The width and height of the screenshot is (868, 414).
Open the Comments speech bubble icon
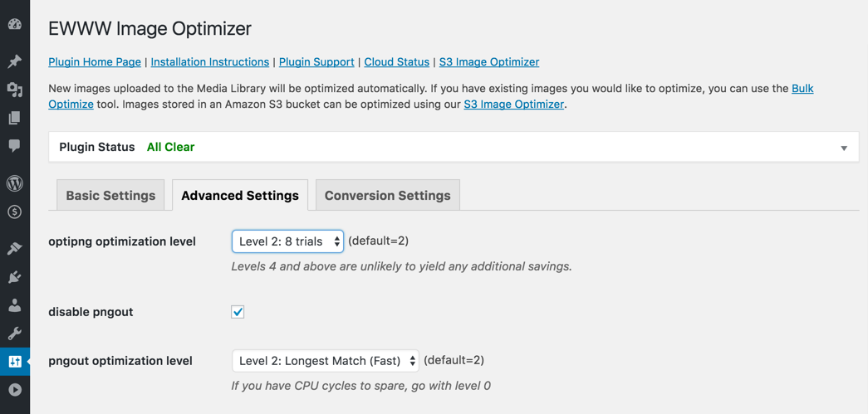14,146
